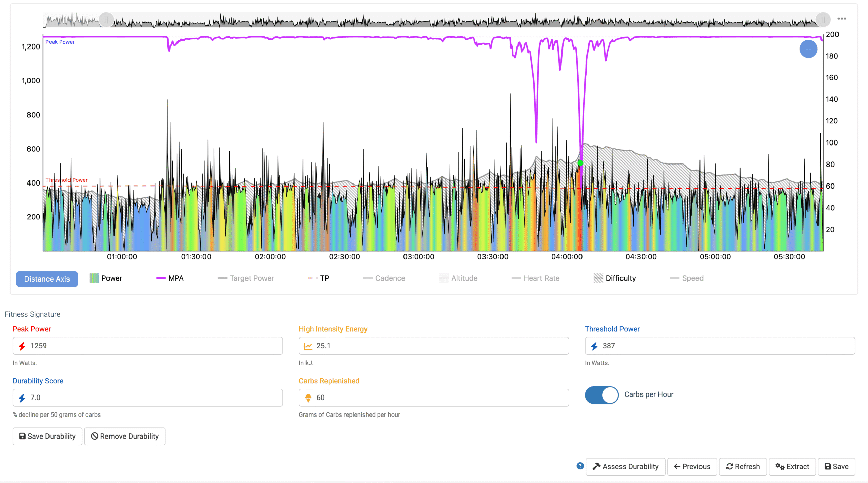868x483 pixels.
Task: Click '% decline per 50 grams of carbs' text
Action: (57, 414)
